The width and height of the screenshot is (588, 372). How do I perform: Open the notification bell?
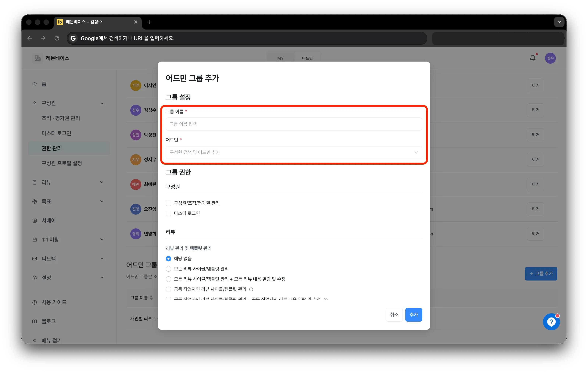coord(532,58)
